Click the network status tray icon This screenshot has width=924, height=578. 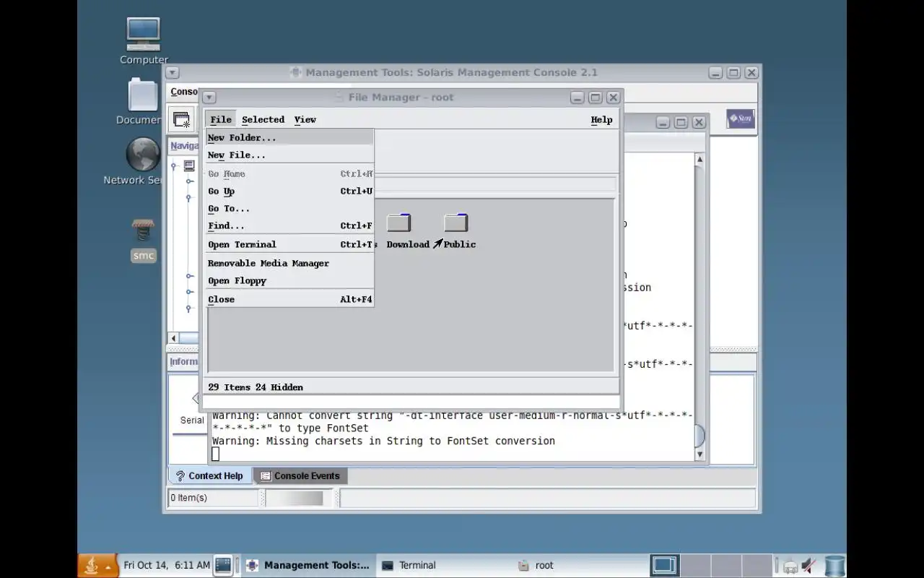point(790,566)
